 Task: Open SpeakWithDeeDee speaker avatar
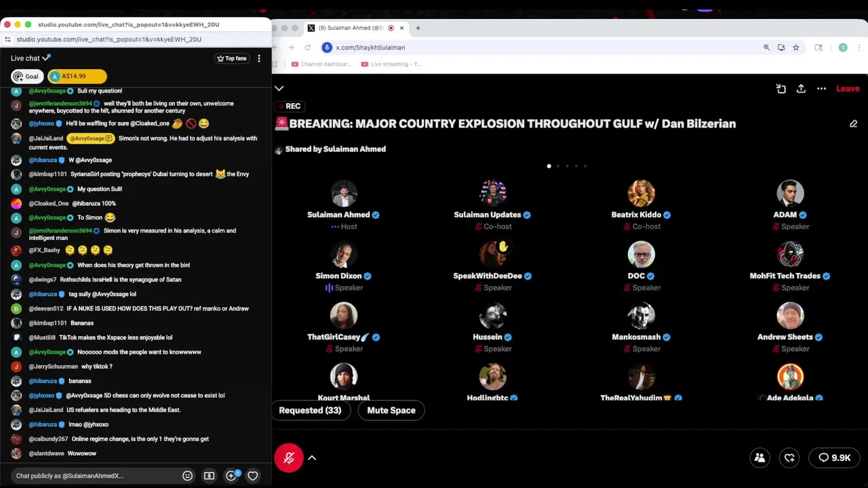click(493, 254)
